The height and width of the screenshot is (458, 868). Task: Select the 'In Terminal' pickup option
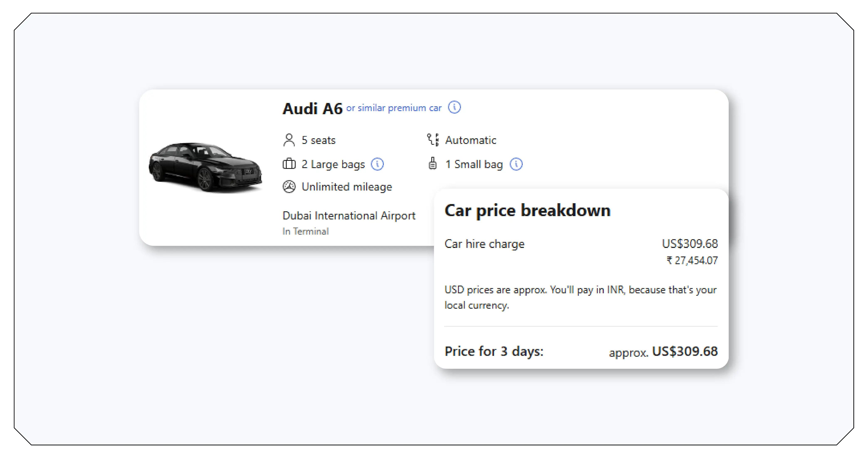click(x=305, y=231)
